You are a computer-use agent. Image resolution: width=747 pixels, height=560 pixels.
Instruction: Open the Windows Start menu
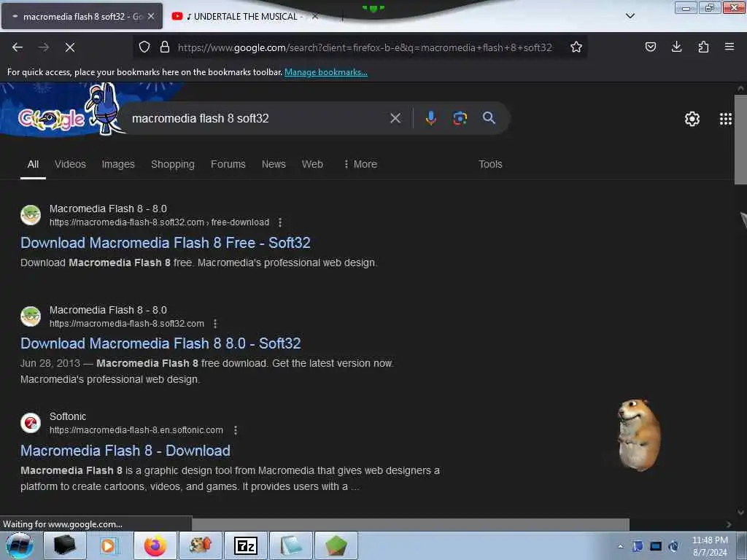[x=20, y=545]
